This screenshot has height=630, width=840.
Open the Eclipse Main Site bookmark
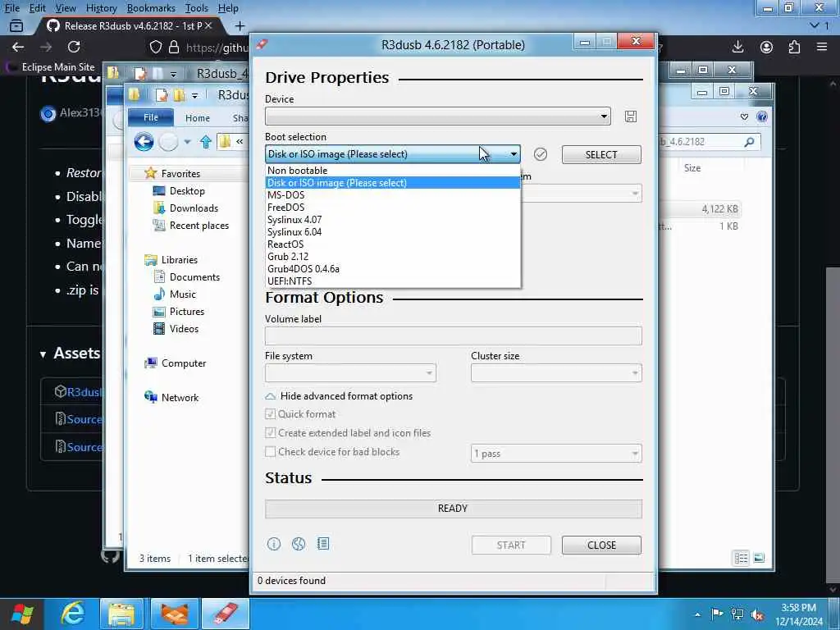50,67
